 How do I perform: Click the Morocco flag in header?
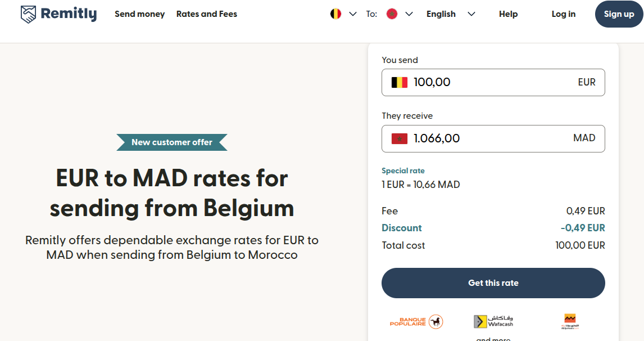(392, 14)
